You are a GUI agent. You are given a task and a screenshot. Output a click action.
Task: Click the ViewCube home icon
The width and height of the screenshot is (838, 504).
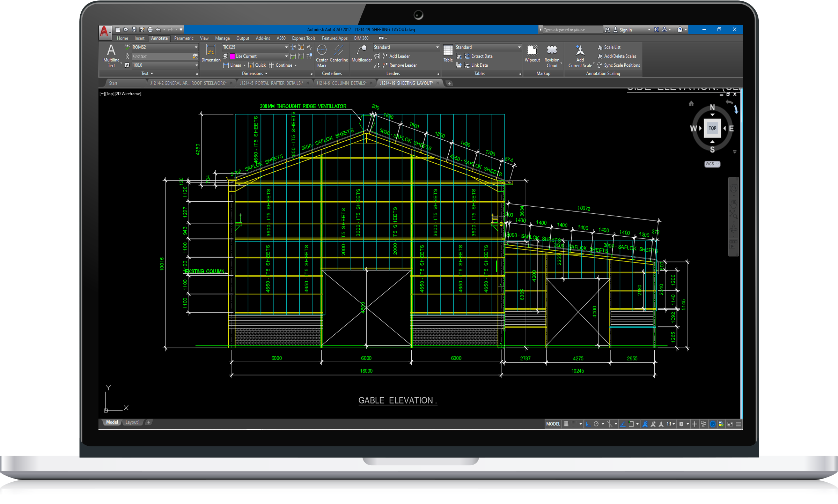click(x=691, y=103)
